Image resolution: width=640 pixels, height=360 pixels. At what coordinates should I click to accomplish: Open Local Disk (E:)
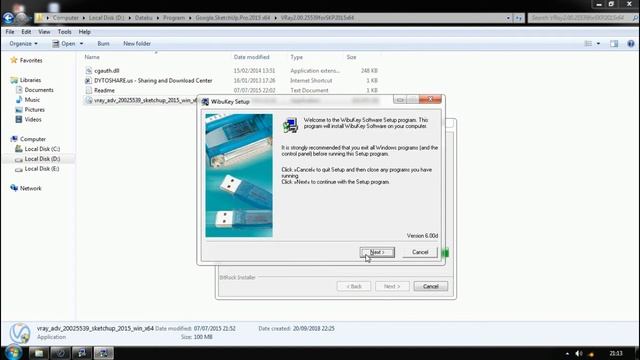pyautogui.click(x=42, y=169)
